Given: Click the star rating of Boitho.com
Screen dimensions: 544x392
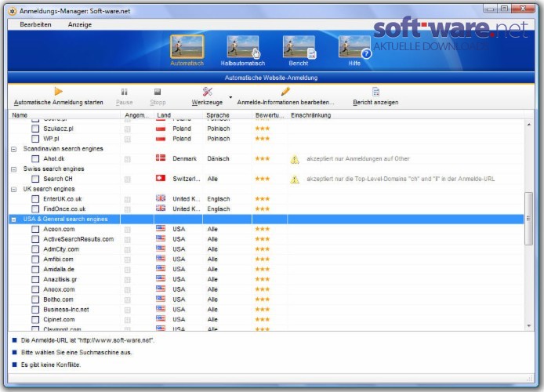Looking at the screenshot, I should coord(263,299).
